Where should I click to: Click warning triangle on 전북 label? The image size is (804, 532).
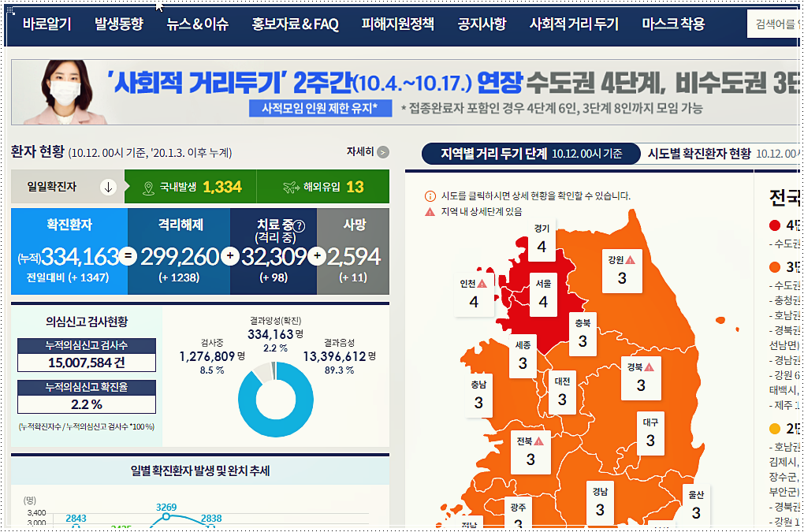(538, 441)
